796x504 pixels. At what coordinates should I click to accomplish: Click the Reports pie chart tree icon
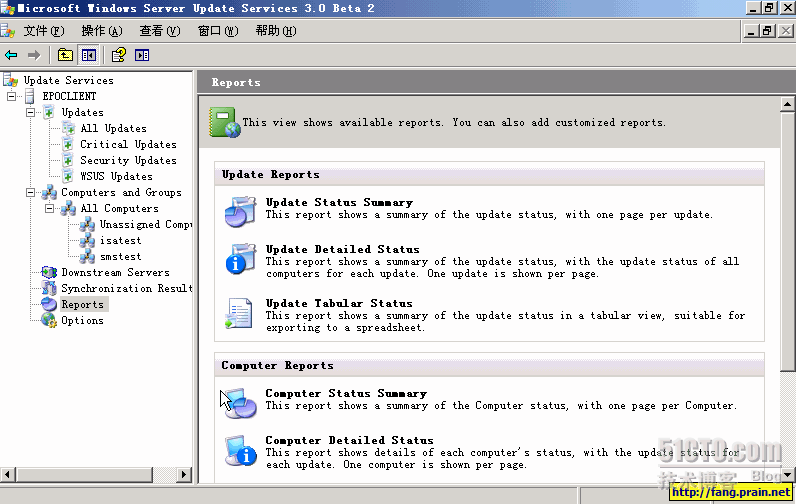[x=49, y=304]
